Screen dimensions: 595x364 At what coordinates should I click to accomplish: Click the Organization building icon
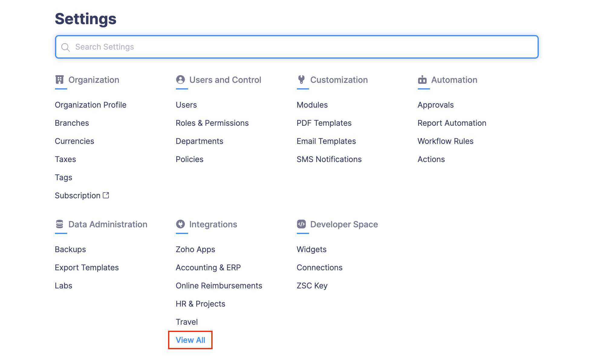tap(60, 80)
